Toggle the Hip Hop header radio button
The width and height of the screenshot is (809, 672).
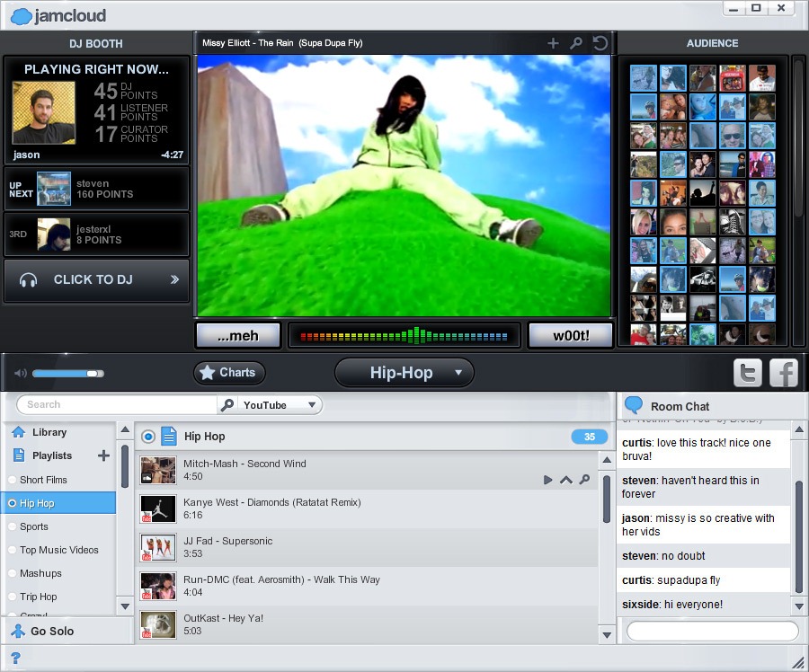click(x=148, y=437)
